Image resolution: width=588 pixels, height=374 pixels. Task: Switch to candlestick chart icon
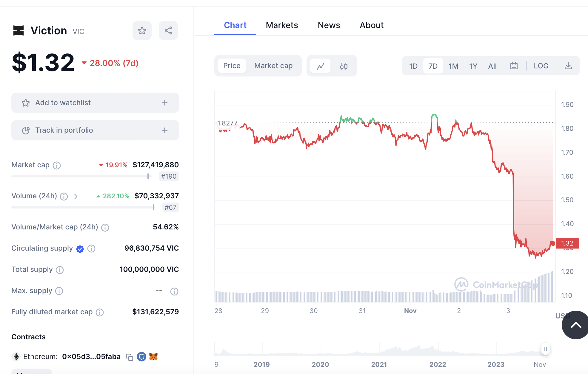click(344, 66)
